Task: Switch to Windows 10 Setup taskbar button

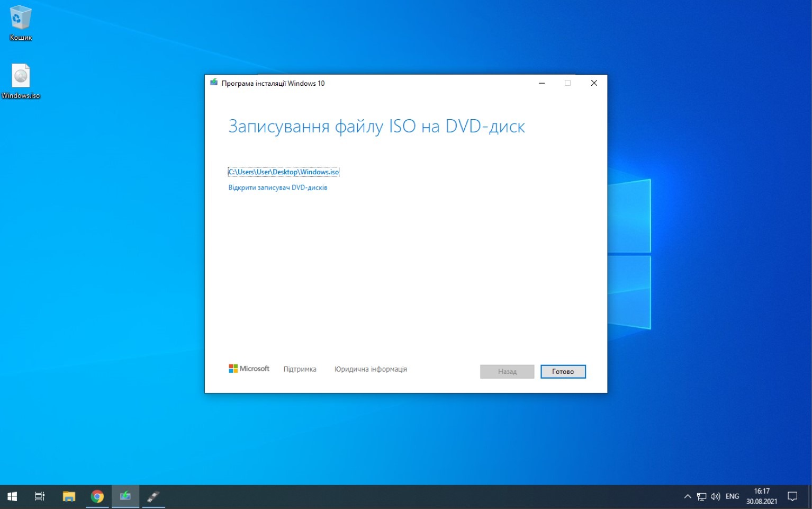Action: pos(125,496)
